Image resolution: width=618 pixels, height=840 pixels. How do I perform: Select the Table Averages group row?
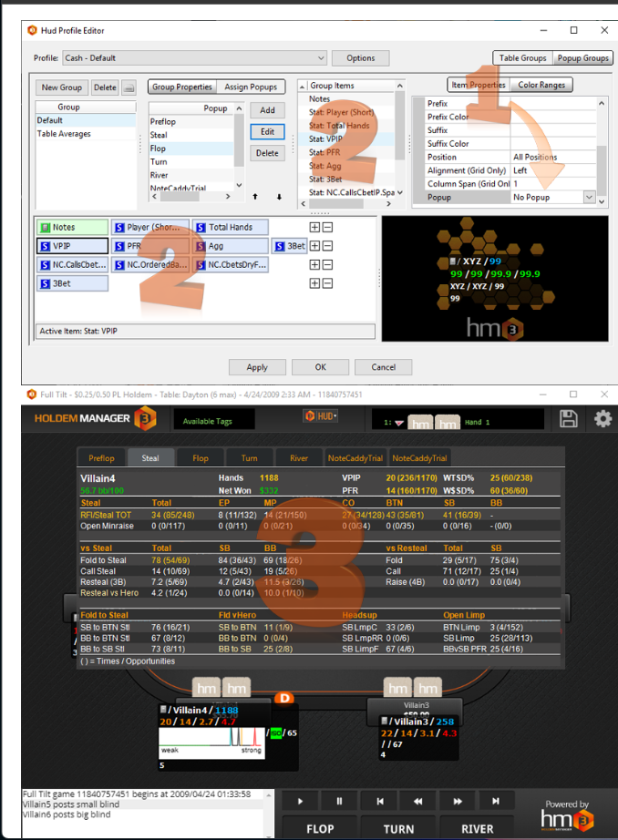point(86,134)
